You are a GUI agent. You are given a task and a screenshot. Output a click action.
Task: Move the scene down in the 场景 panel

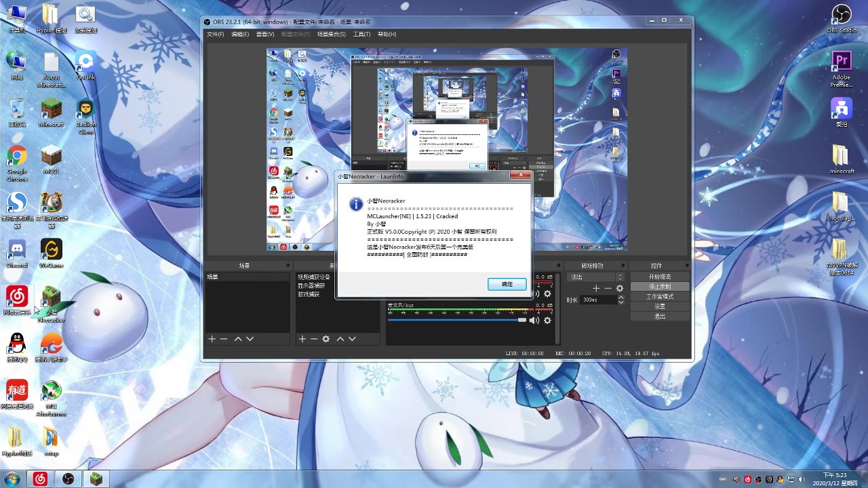[250, 339]
